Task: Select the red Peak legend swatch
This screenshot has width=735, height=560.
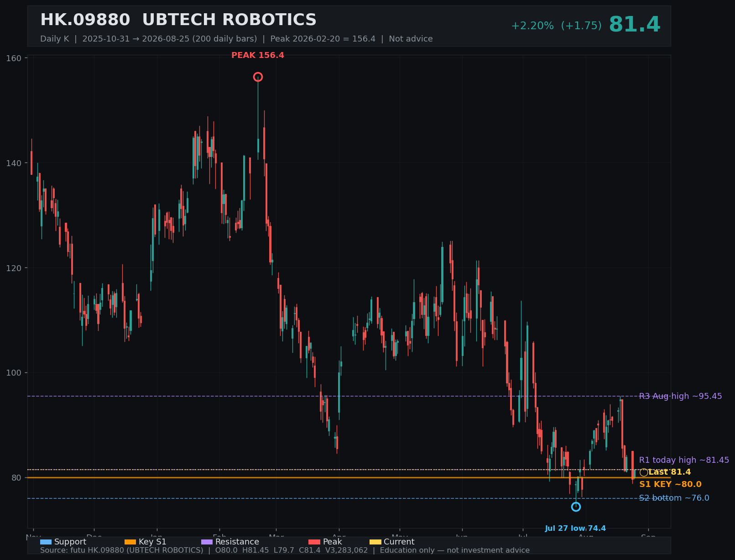Action: pos(314,542)
